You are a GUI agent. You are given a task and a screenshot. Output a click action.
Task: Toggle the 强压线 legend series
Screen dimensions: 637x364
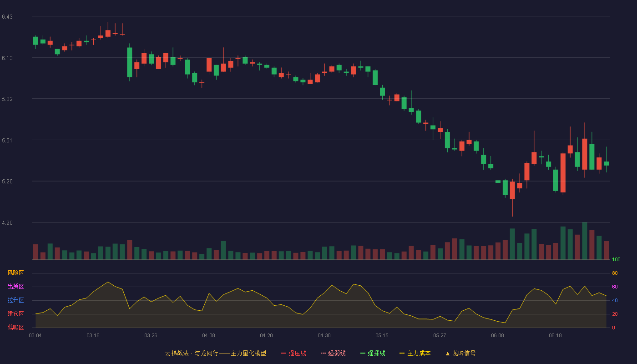tap(293, 353)
